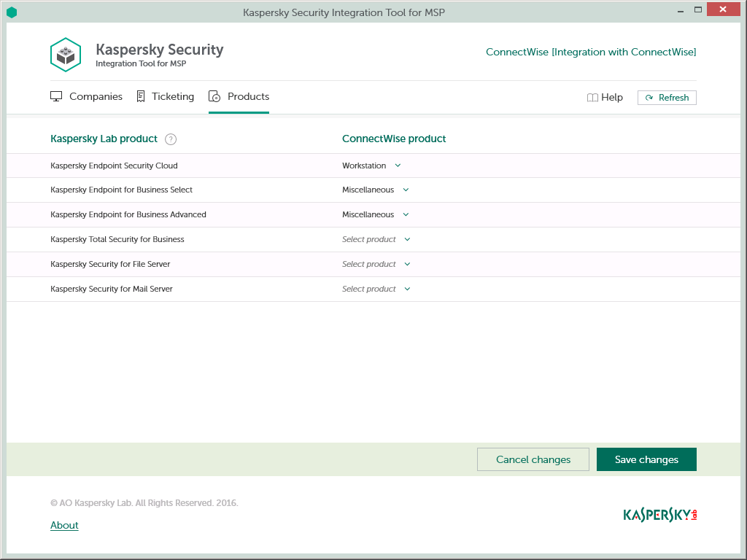Expand dropdown for Endpoint for Business Select
Image resolution: width=747 pixels, height=560 pixels.
coord(376,190)
